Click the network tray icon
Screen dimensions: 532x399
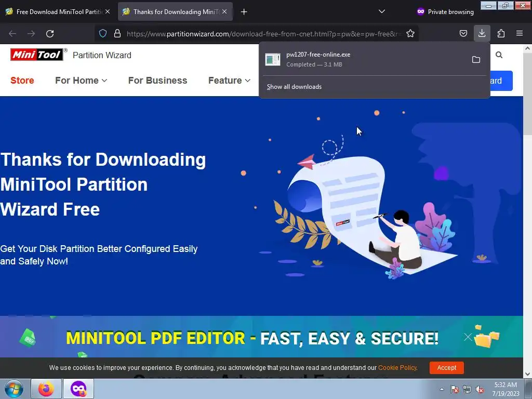click(x=467, y=389)
